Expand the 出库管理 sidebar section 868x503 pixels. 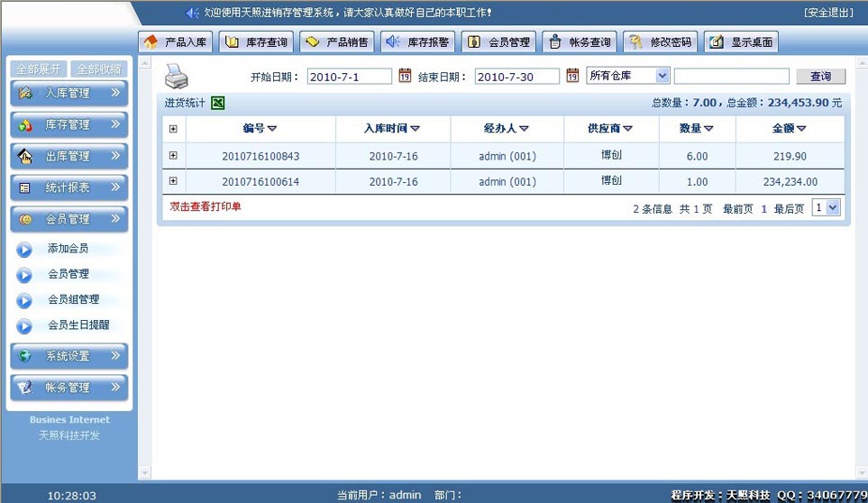point(69,156)
